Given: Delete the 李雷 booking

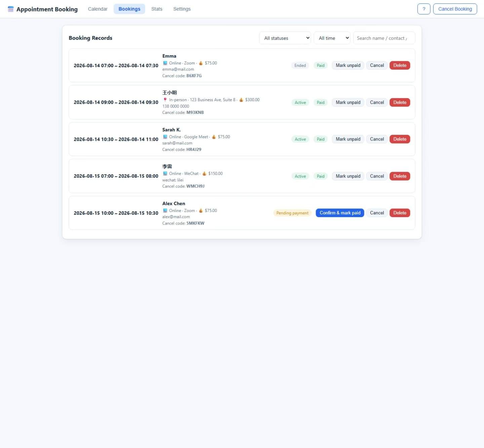Looking at the screenshot, I should tap(400, 176).
